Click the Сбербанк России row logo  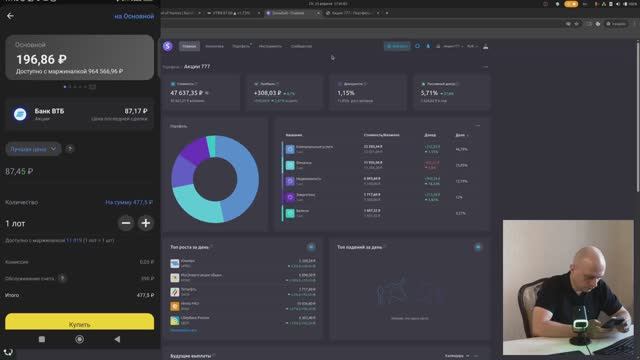175,320
